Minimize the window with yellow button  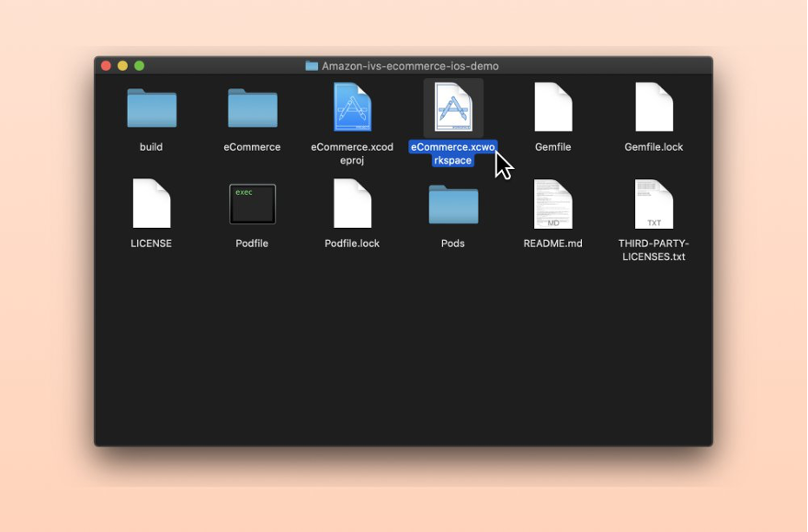[x=122, y=66]
